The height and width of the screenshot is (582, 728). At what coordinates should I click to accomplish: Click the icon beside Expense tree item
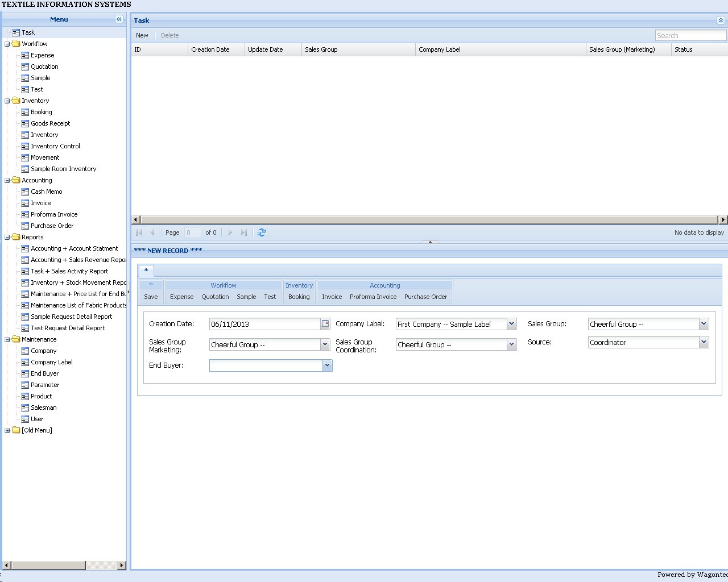pyautogui.click(x=25, y=55)
